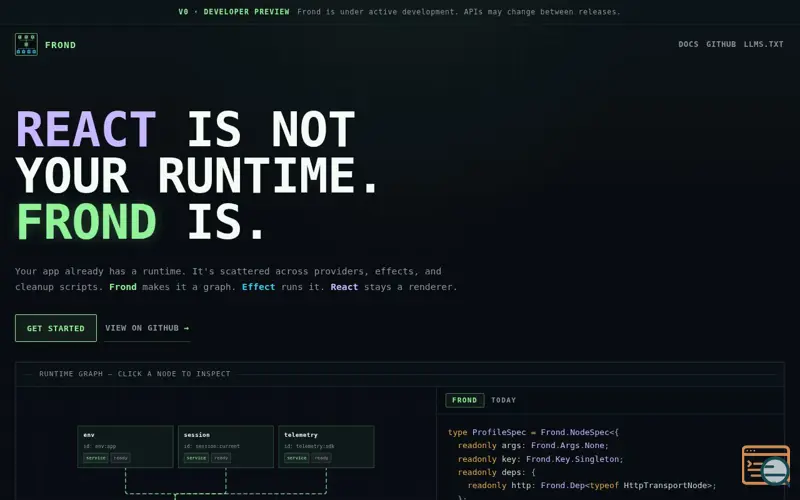The width and height of the screenshot is (800, 500).
Task: Inspect the session graph node
Action: [226, 446]
